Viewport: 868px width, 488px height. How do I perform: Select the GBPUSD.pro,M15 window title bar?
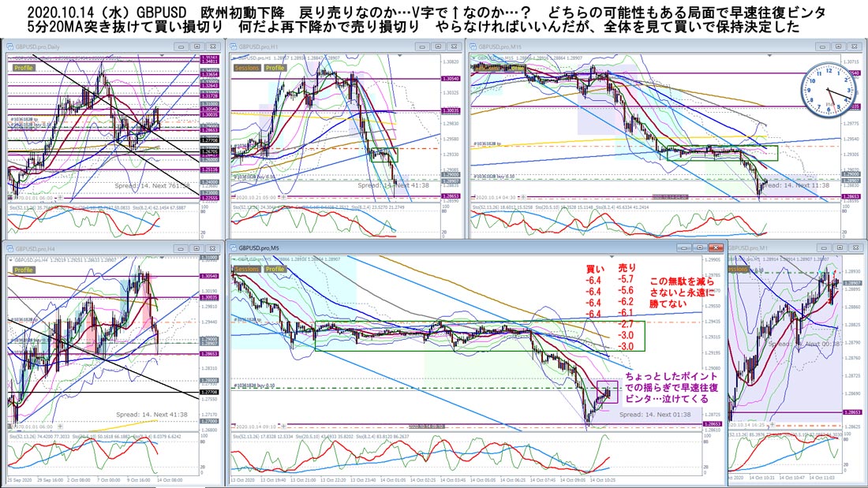665,47
